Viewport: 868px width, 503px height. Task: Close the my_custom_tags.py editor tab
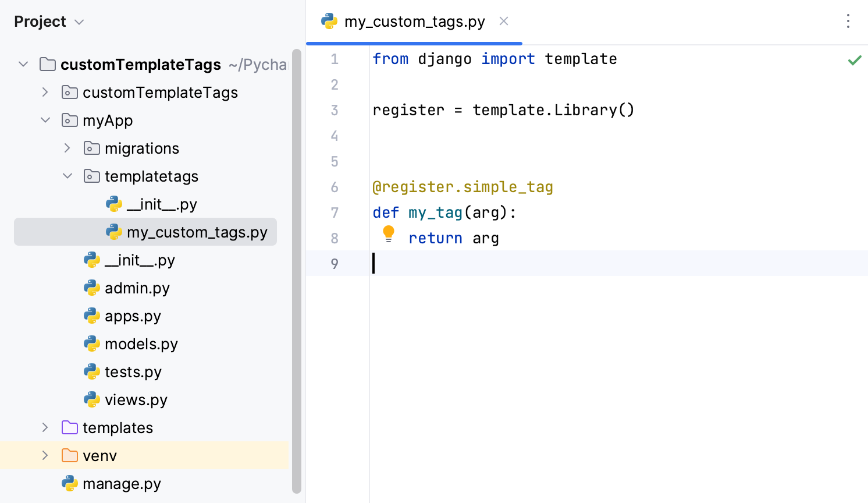click(x=503, y=21)
